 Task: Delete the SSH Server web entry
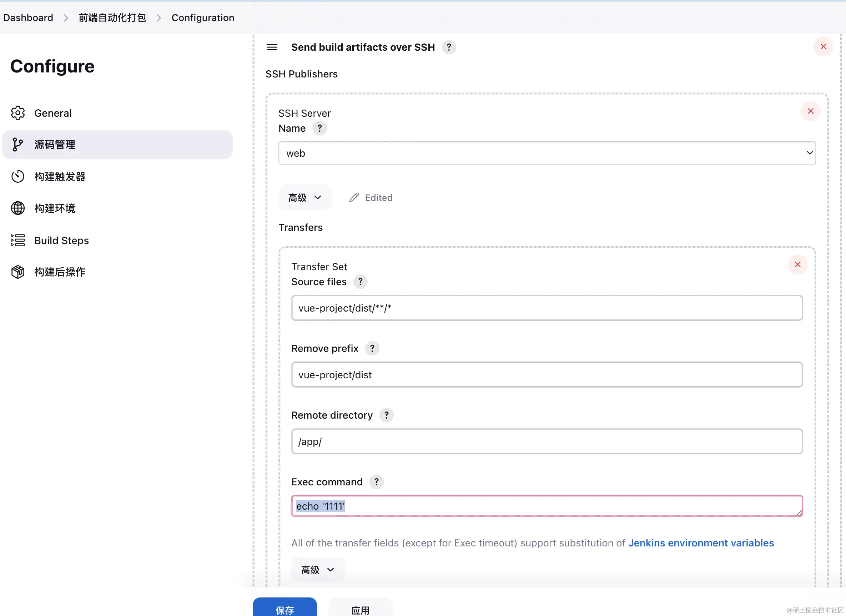click(810, 111)
